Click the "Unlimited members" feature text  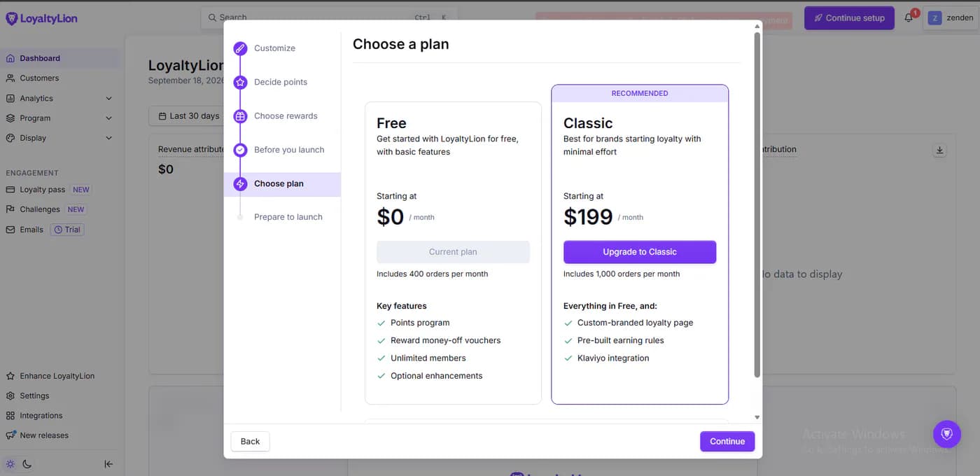point(428,358)
